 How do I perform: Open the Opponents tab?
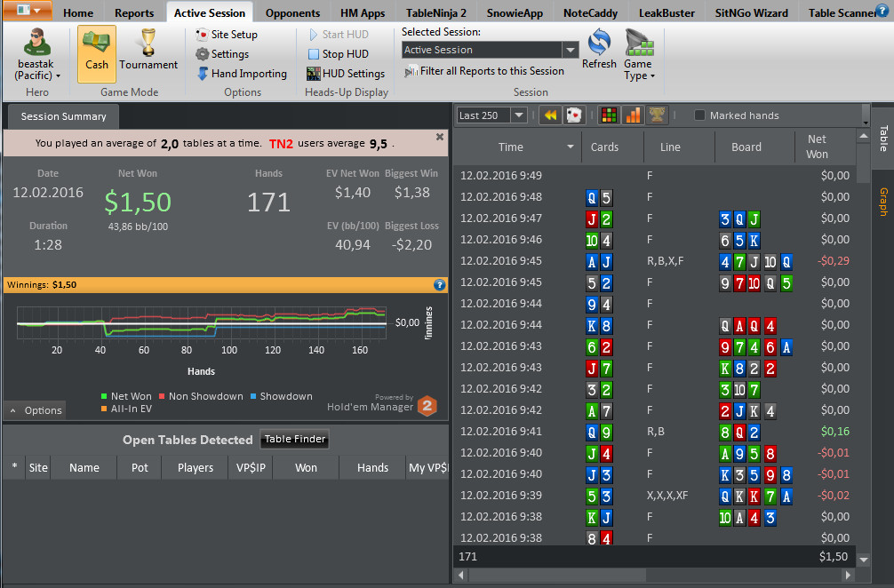[x=292, y=12]
